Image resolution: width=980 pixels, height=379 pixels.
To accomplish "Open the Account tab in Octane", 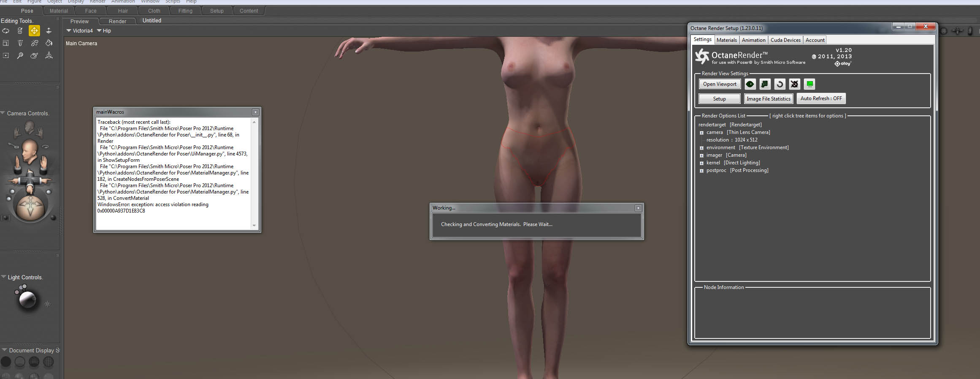I will [815, 40].
